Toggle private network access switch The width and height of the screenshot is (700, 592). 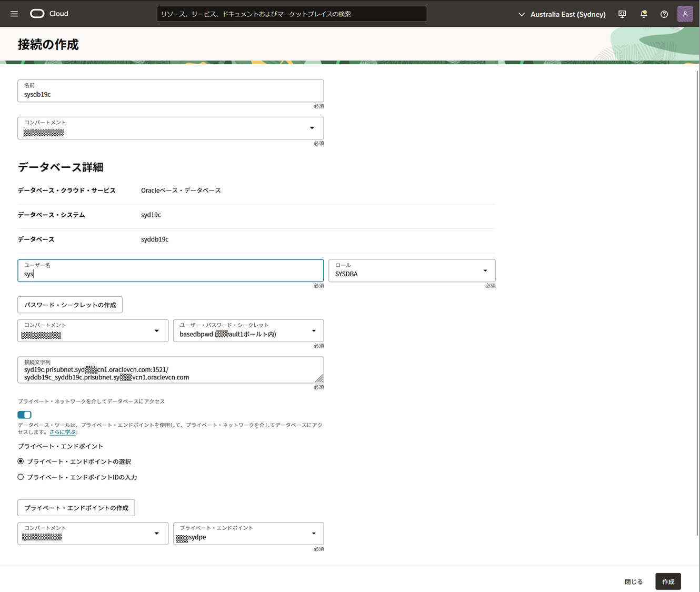(24, 415)
